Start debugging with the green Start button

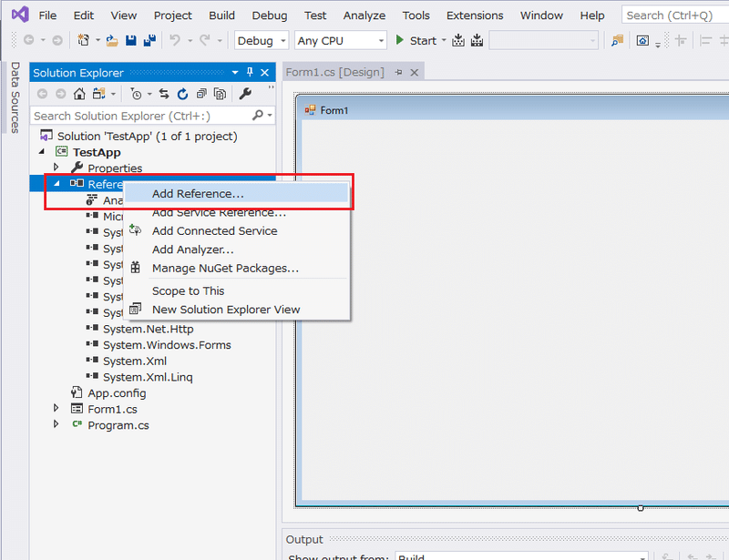[x=416, y=40]
